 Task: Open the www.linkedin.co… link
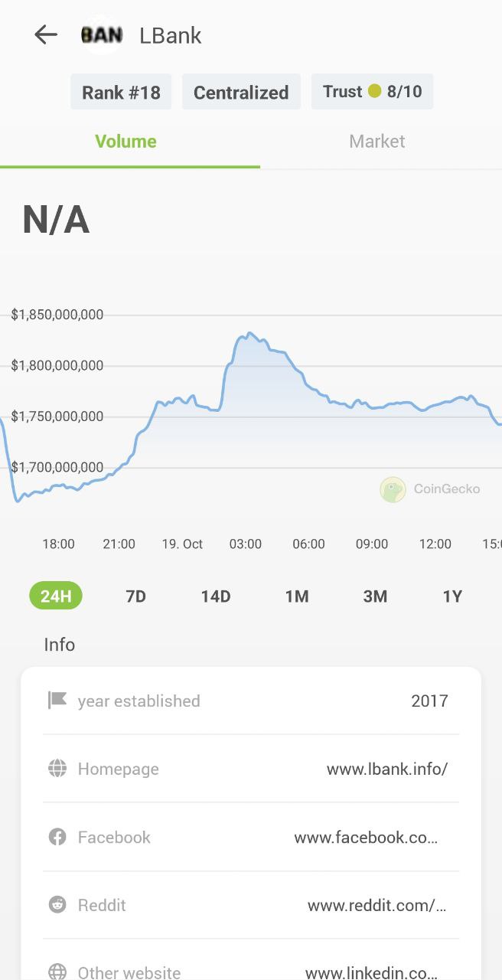(372, 972)
